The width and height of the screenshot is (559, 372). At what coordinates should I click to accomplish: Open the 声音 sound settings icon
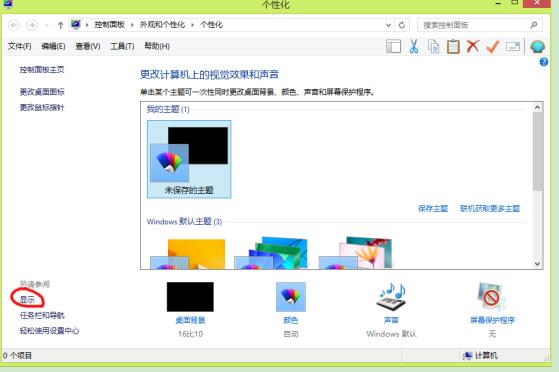click(x=391, y=297)
